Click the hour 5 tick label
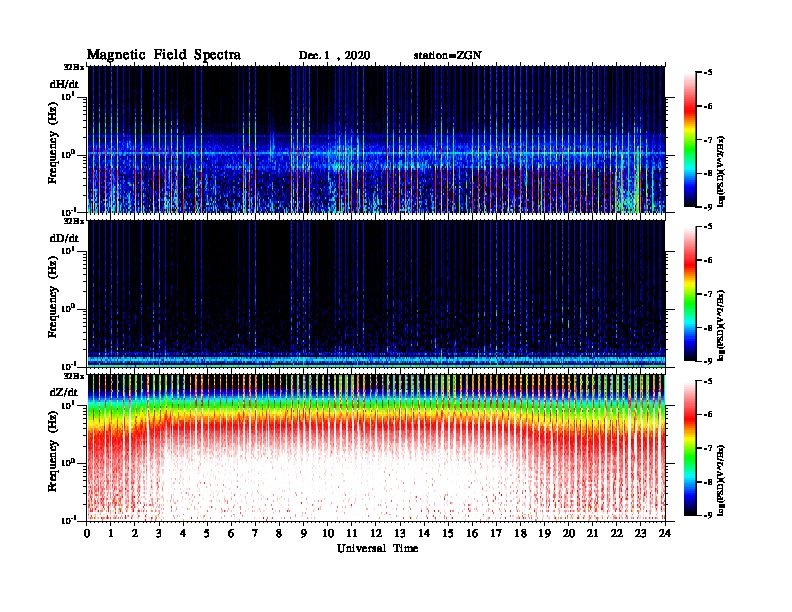The image size is (792, 612). coord(207,534)
